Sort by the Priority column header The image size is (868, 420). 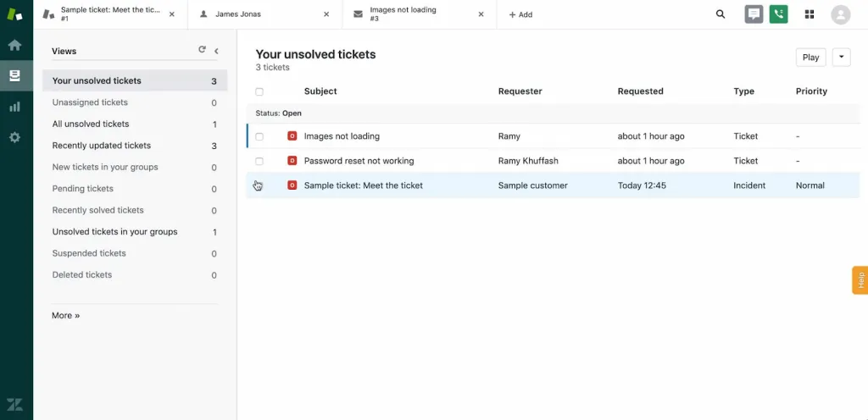[x=811, y=91]
